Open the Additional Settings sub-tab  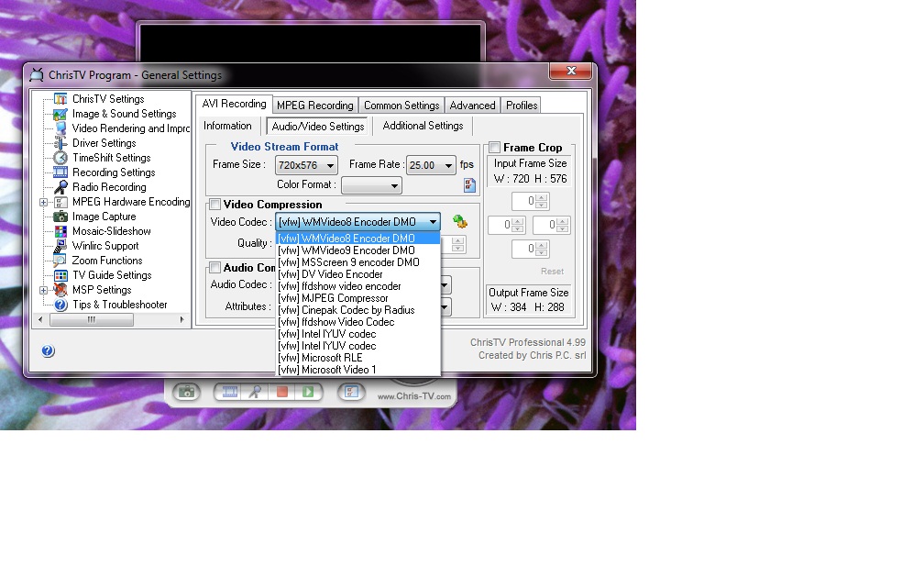(x=423, y=126)
